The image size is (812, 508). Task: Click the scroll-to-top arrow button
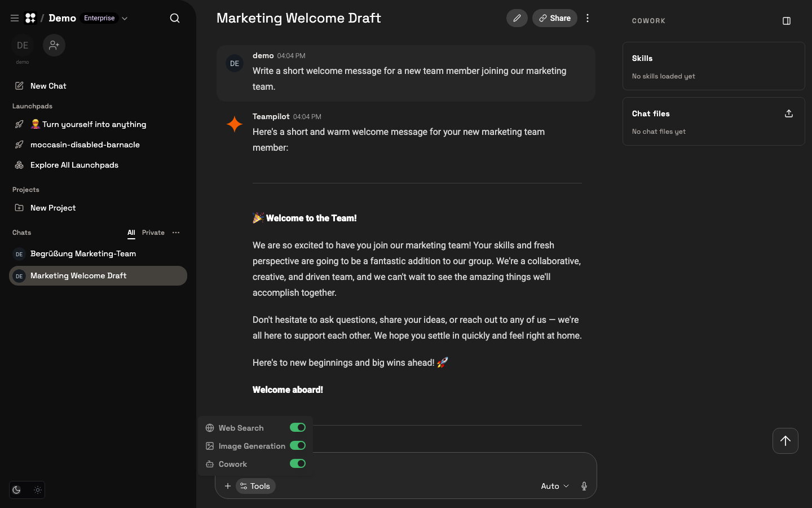pyautogui.click(x=785, y=441)
